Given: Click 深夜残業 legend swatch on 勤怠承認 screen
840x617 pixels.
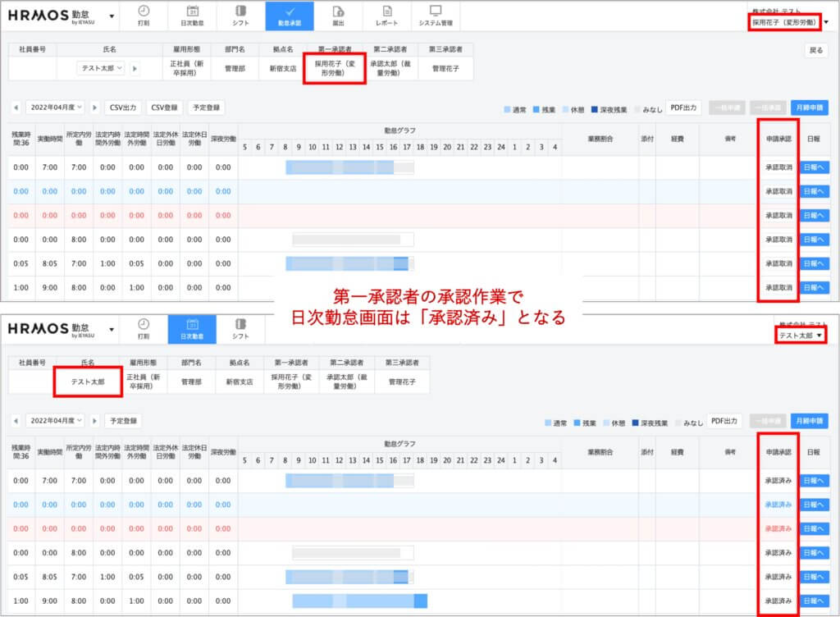Looking at the screenshot, I should [x=594, y=110].
